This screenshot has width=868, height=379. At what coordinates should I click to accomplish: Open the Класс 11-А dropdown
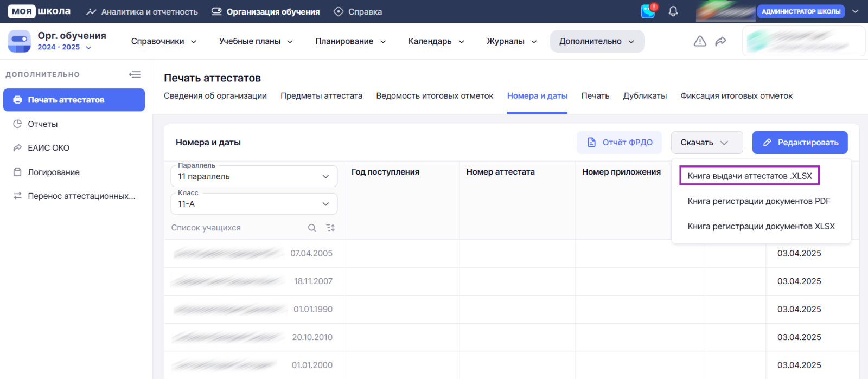254,204
